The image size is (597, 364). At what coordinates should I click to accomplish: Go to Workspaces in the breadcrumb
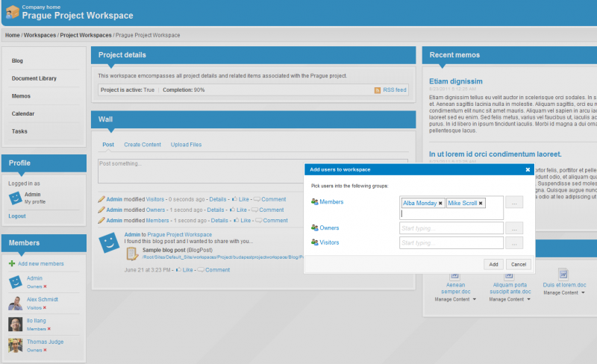pyautogui.click(x=40, y=35)
